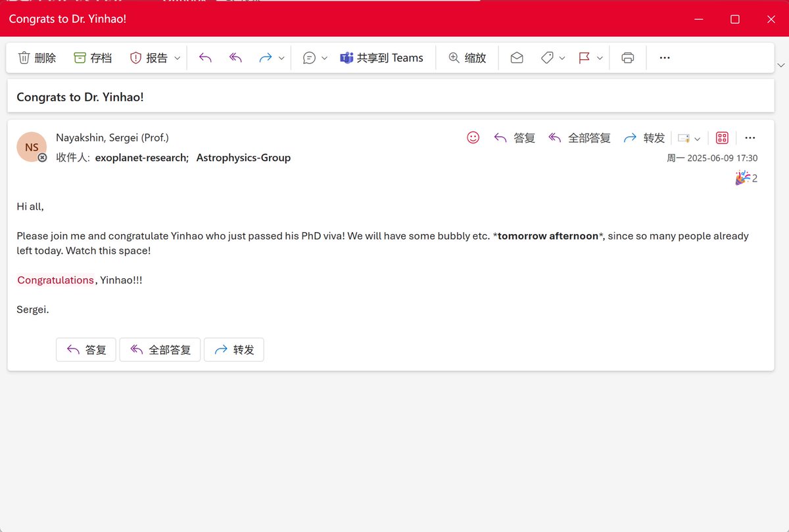
Task: Mark message as unread via envelope icon
Action: click(516, 57)
